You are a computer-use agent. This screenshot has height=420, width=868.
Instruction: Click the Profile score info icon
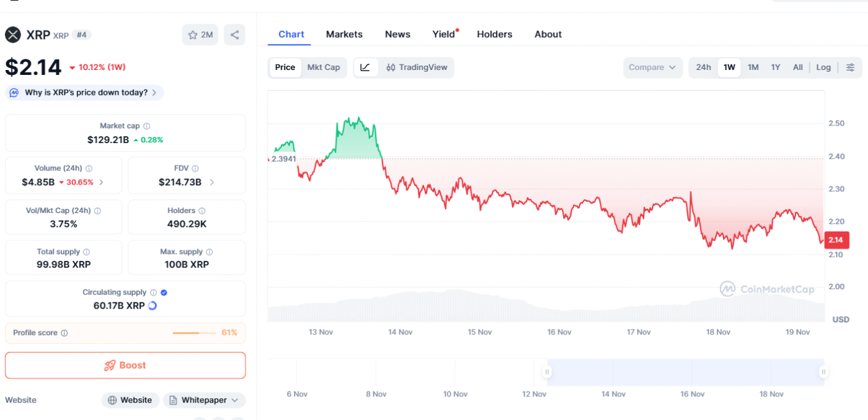(64, 333)
